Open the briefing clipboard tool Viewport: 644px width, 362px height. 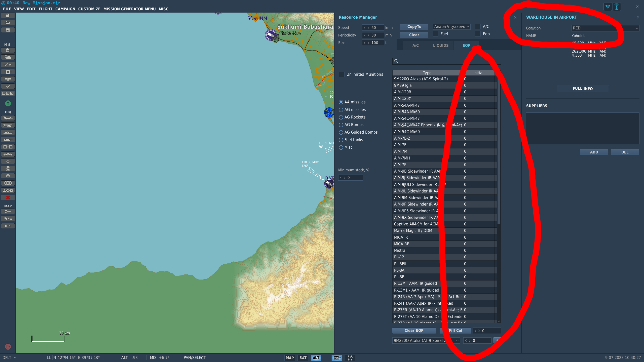[8, 50]
